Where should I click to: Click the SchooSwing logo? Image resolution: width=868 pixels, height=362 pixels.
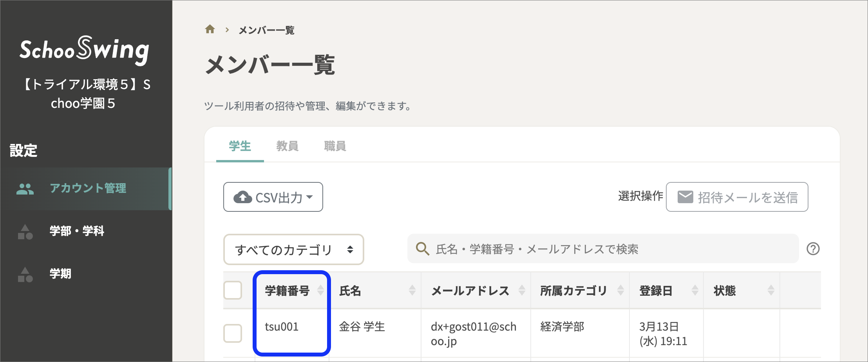(85, 50)
